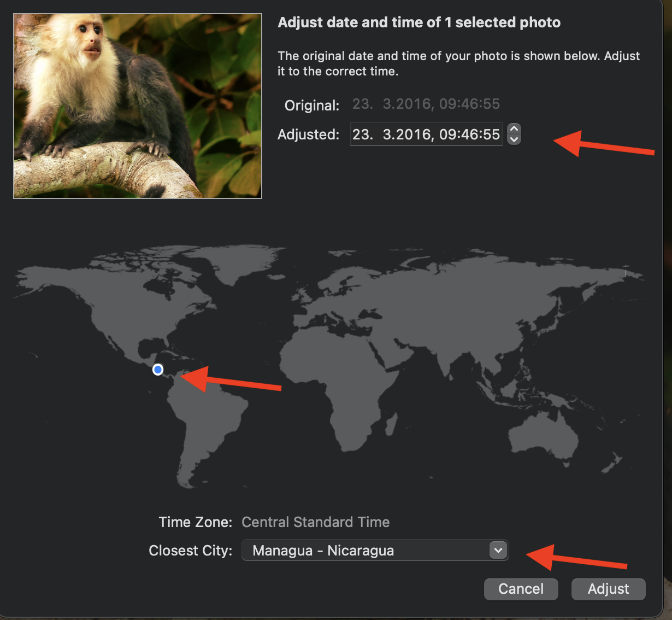Click the Central Standard Time label
Screen dimensions: 672x620
[316, 522]
